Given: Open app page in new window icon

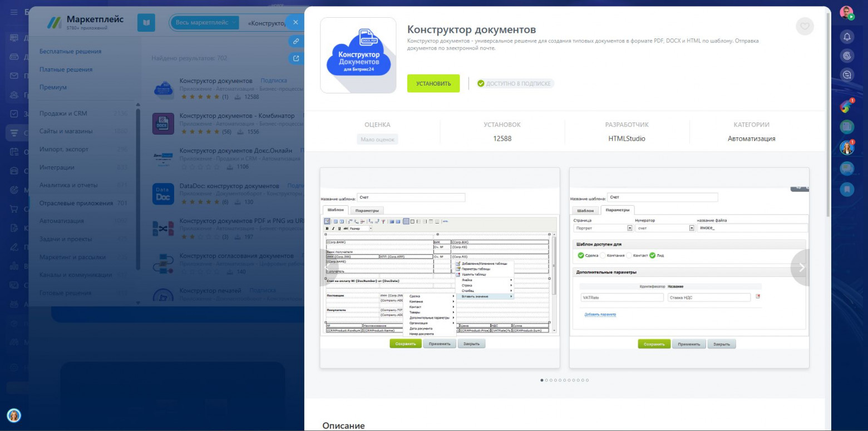Looking at the screenshot, I should [296, 58].
